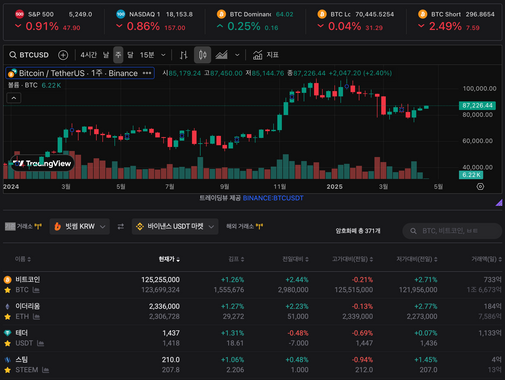
Task: Open the 지표 indicators menu
Action: (265, 55)
